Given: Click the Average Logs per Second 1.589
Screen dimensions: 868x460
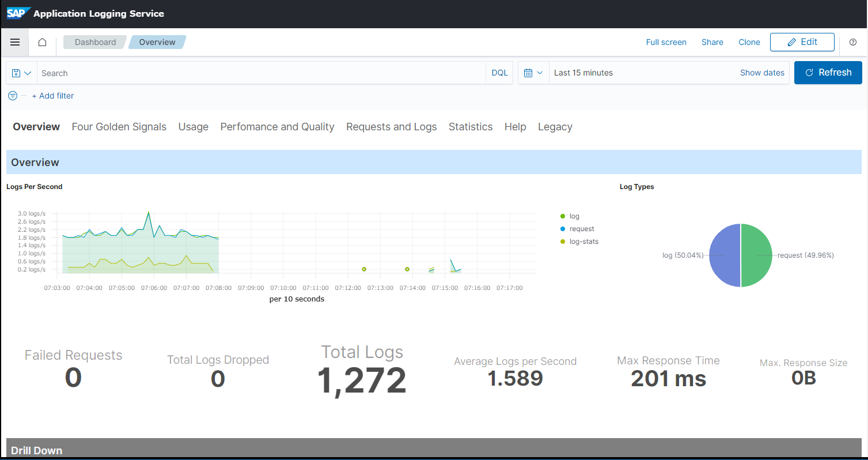Looking at the screenshot, I should 515,378.
